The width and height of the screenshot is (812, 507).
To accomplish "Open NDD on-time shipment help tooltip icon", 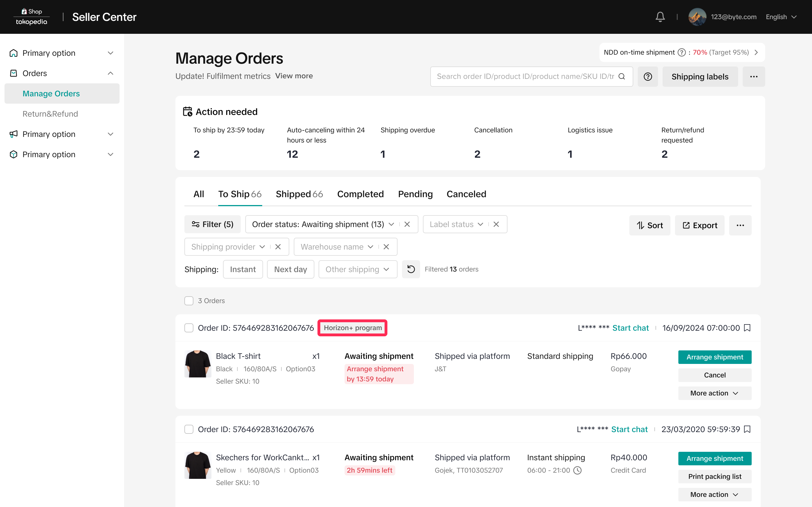I will [x=681, y=52].
